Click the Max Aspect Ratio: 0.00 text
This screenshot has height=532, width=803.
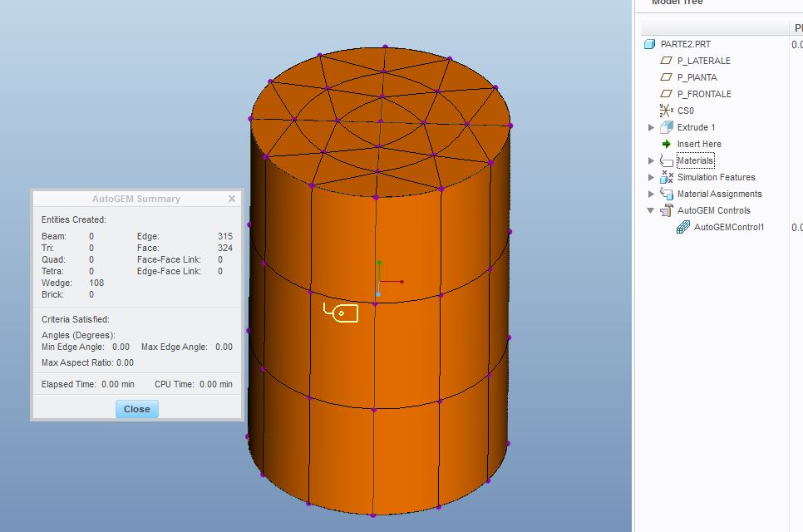(x=87, y=362)
